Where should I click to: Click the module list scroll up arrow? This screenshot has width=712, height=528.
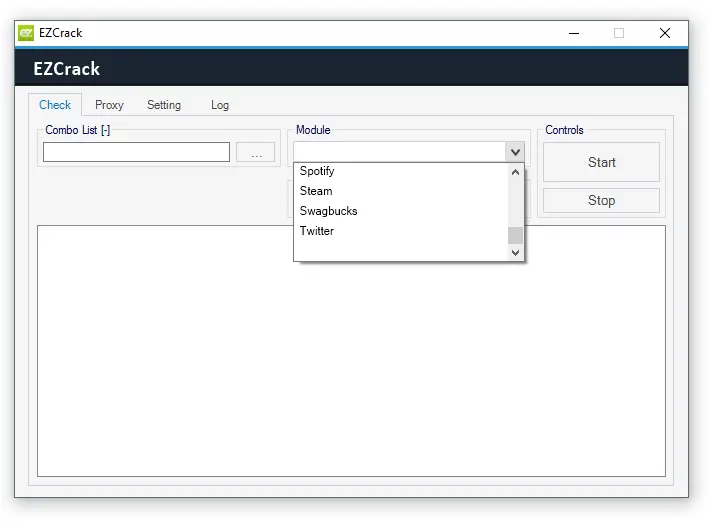click(x=515, y=172)
